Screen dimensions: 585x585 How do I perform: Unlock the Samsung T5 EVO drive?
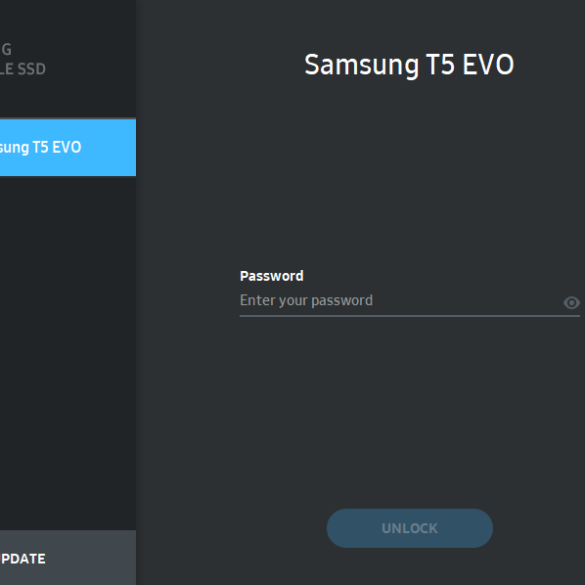pyautogui.click(x=410, y=528)
